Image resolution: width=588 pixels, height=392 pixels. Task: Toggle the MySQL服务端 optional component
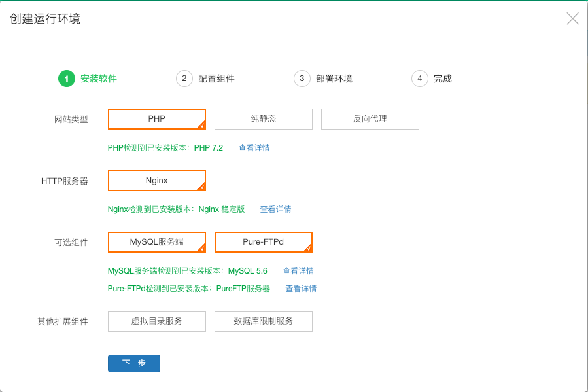tap(157, 242)
